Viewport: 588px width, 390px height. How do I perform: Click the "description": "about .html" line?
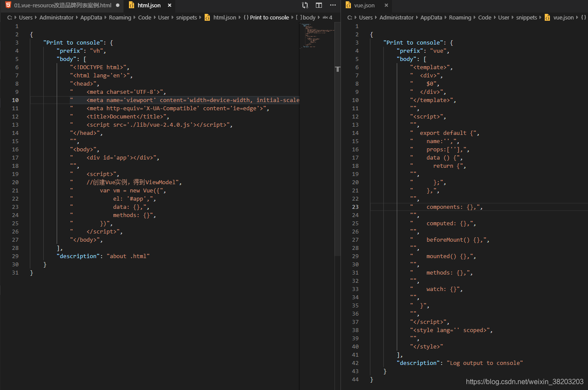click(103, 256)
